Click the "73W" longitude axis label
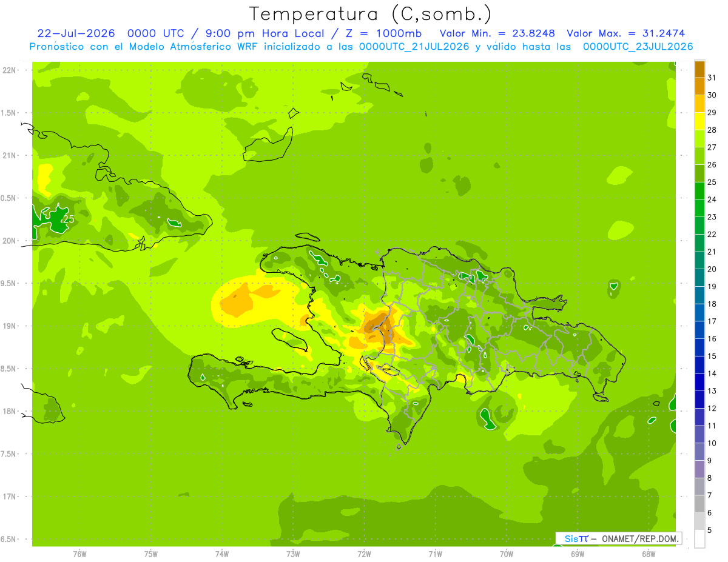Viewport: 728px width, 562px height. [x=292, y=554]
